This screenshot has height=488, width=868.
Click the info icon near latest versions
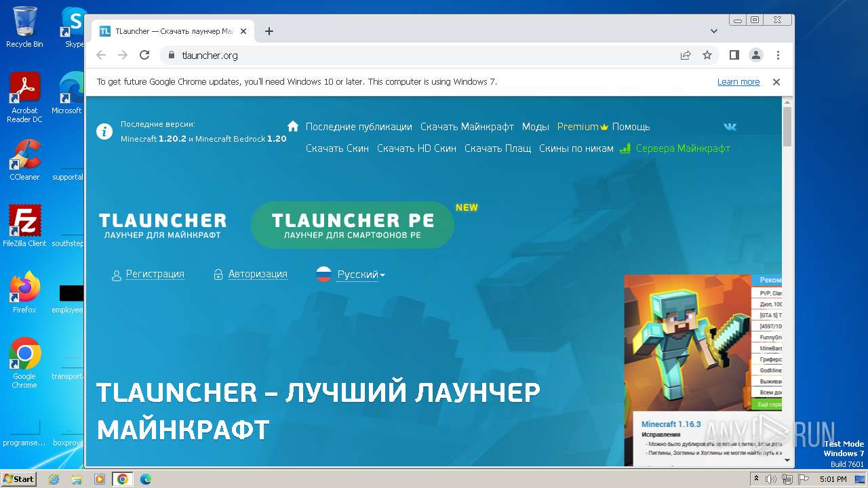point(104,131)
